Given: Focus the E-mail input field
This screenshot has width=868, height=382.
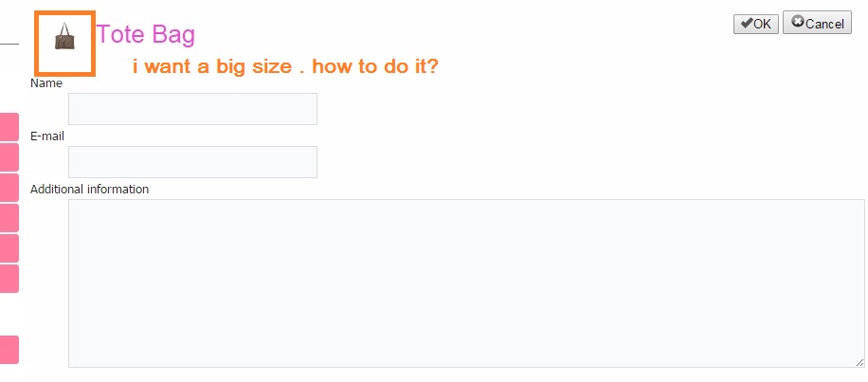Looking at the screenshot, I should tap(192, 162).
